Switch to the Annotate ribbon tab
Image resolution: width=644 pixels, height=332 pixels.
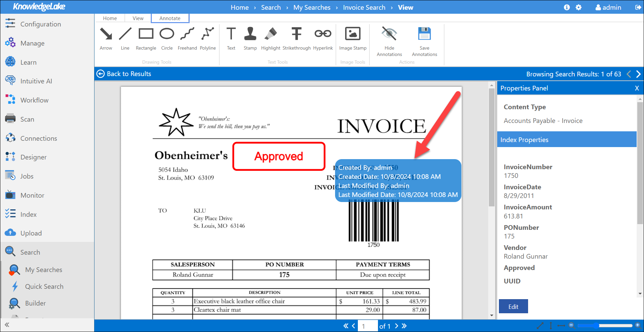(x=170, y=18)
